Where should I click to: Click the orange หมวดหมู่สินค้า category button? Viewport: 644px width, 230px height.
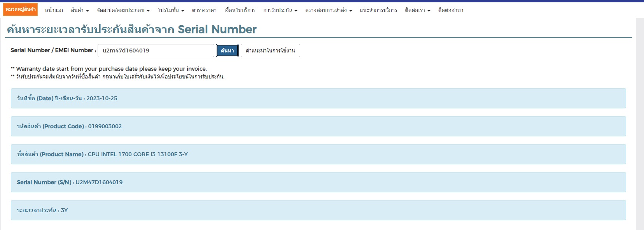click(x=20, y=10)
